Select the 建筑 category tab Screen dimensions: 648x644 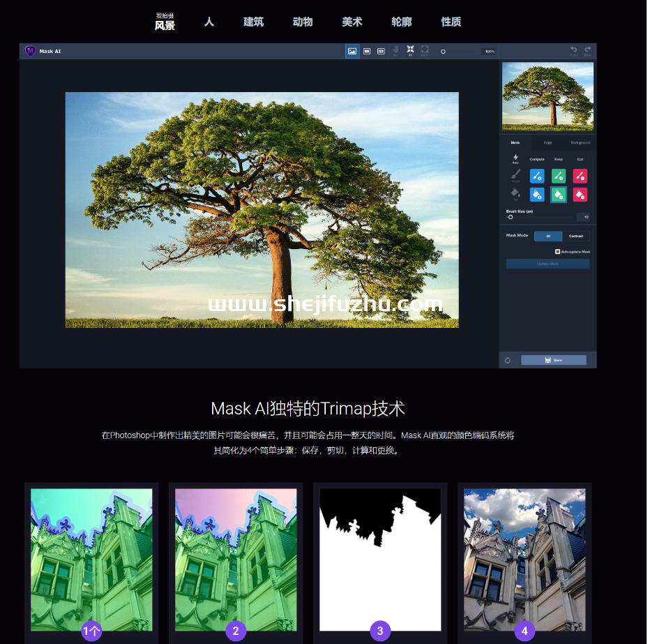(253, 22)
